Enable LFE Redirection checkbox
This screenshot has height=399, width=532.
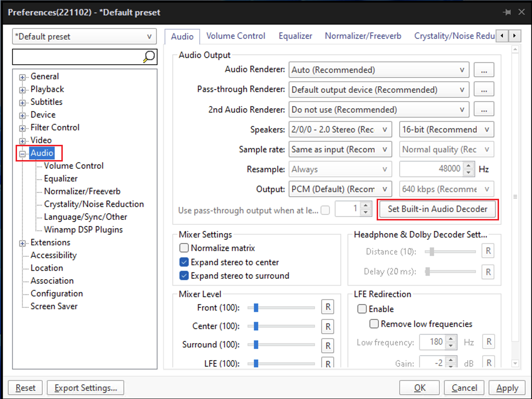362,309
